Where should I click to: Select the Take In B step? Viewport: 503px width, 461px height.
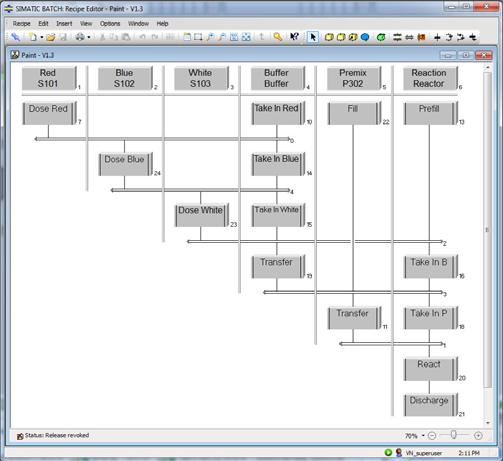431,267
